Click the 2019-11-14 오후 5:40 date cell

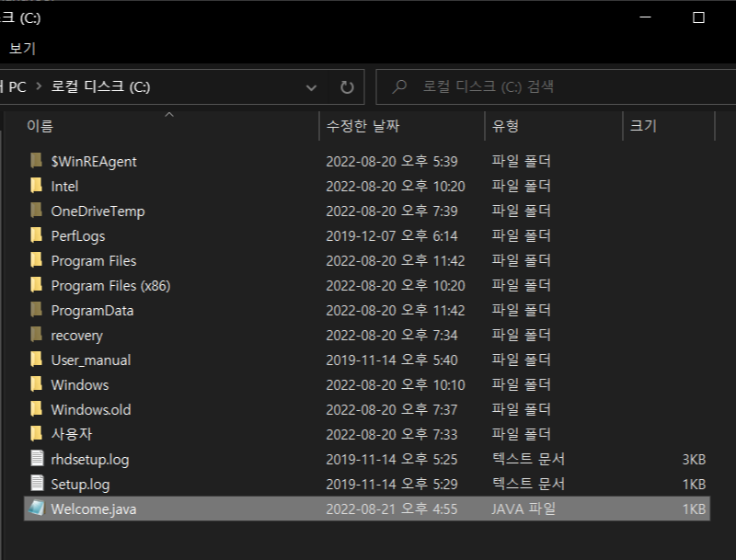click(x=392, y=360)
